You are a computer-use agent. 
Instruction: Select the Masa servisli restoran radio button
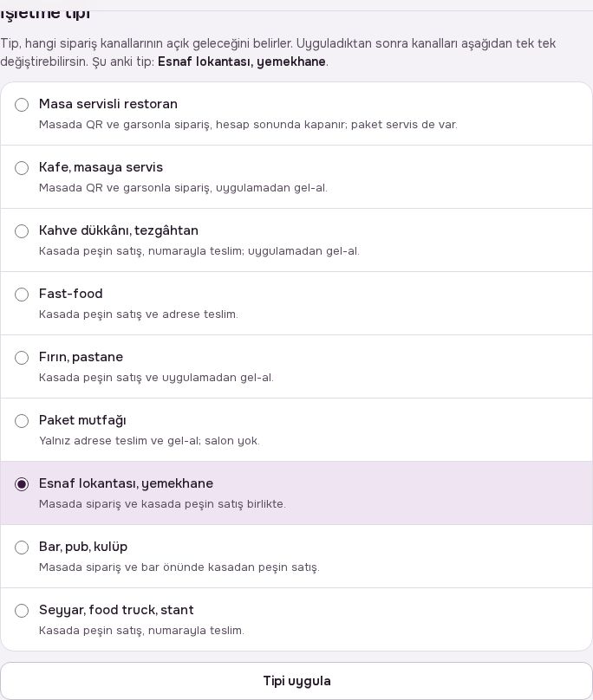click(x=22, y=105)
